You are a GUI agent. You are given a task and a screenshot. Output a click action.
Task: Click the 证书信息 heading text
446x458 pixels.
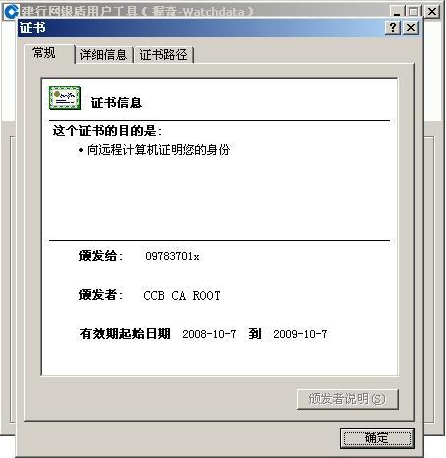tap(116, 103)
